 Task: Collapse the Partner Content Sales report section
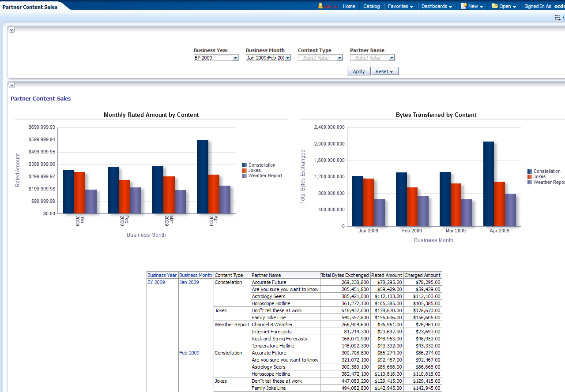pos(12,86)
